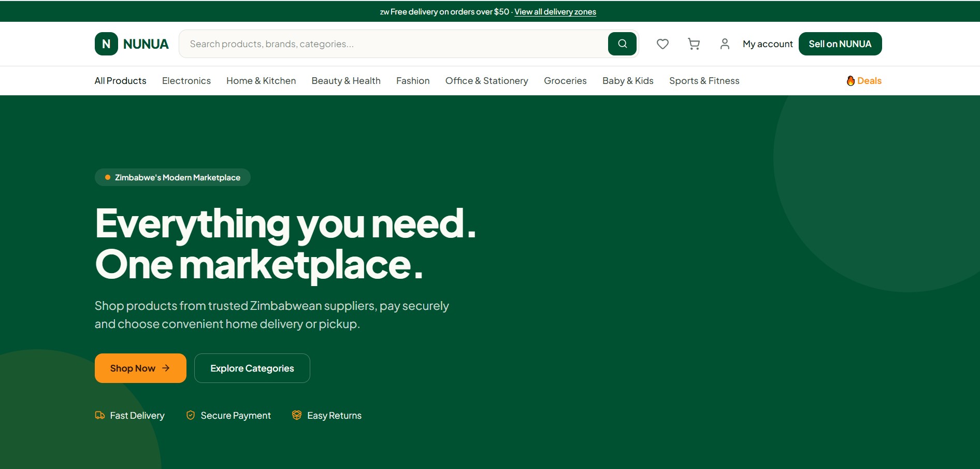The image size is (980, 469).
Task: Browse the Groceries category
Action: 565,81
